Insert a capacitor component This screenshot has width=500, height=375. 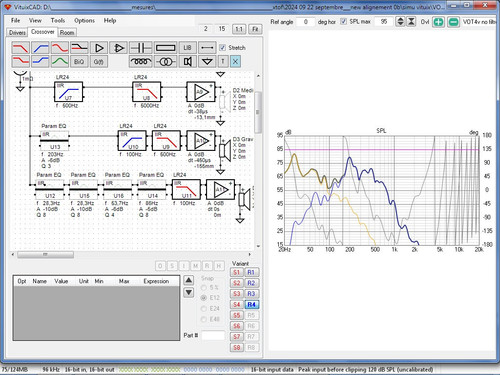[x=140, y=48]
